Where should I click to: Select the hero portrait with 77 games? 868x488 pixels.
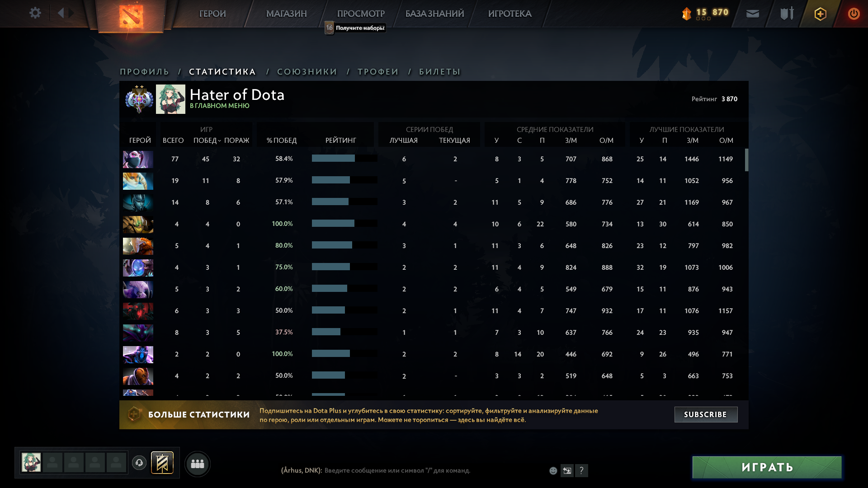pyautogui.click(x=138, y=160)
